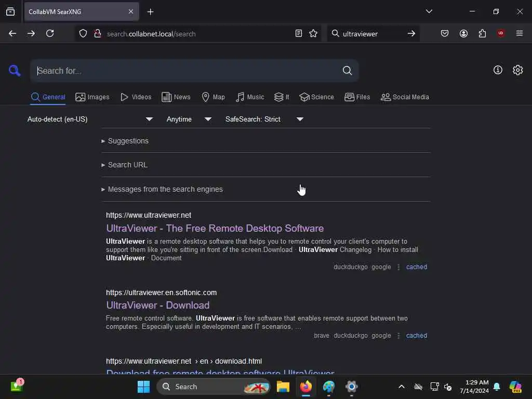Open cached link for softonic result

click(x=416, y=336)
